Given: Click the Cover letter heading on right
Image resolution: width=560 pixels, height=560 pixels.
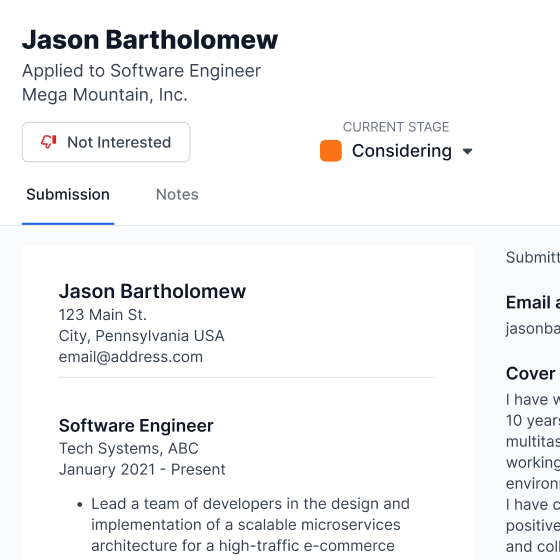Looking at the screenshot, I should tap(532, 374).
